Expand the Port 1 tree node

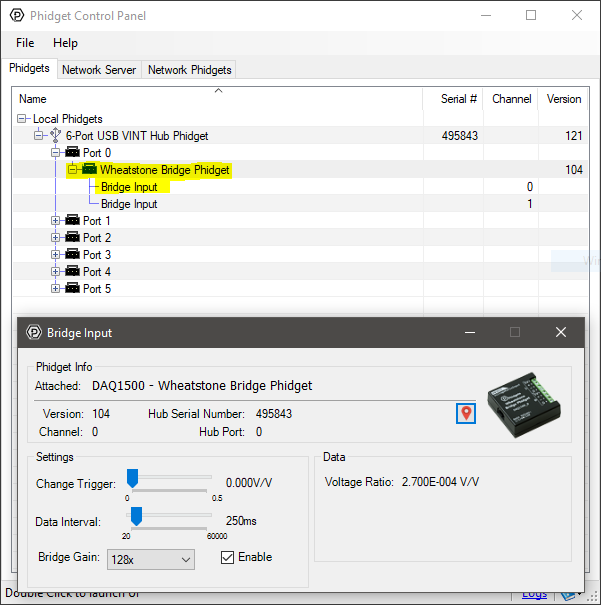[56, 221]
